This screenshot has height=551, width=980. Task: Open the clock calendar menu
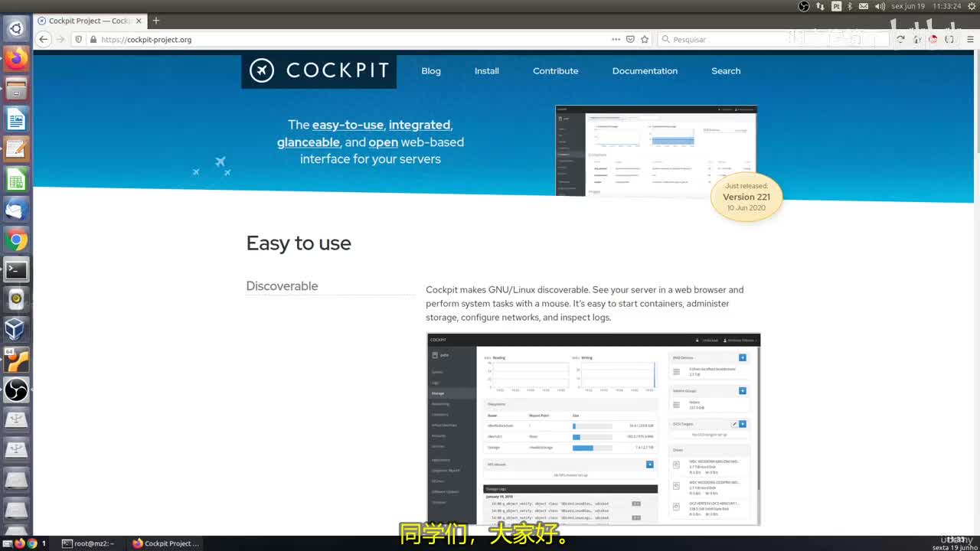(x=926, y=6)
